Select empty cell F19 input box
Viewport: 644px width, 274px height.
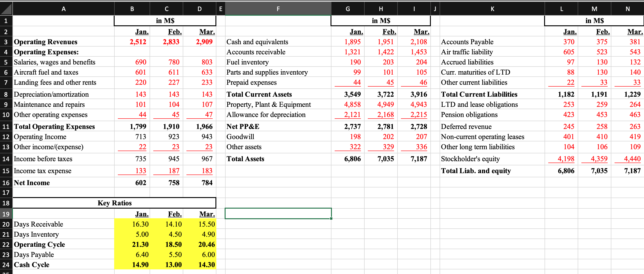(278, 214)
